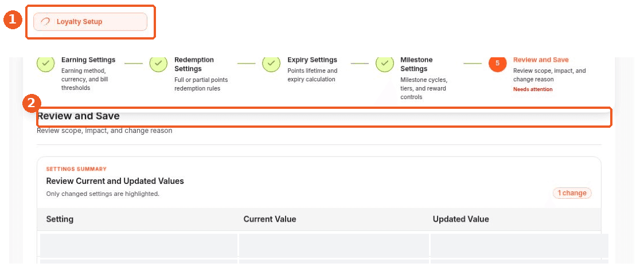The image size is (644, 275).
Task: Click the Redemption Settings green checkmark icon
Action: (158, 64)
